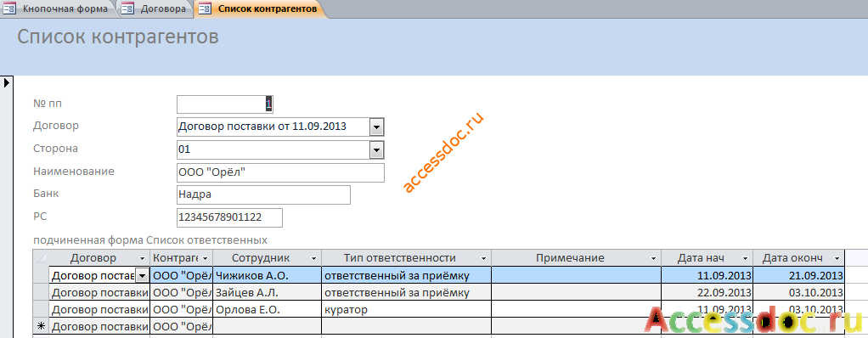
Task: Click the new record asterisk row selector
Action: pyautogui.click(x=41, y=326)
